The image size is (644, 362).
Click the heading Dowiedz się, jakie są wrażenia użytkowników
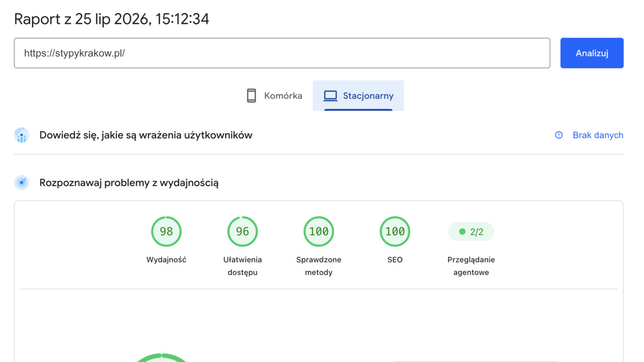[146, 135]
